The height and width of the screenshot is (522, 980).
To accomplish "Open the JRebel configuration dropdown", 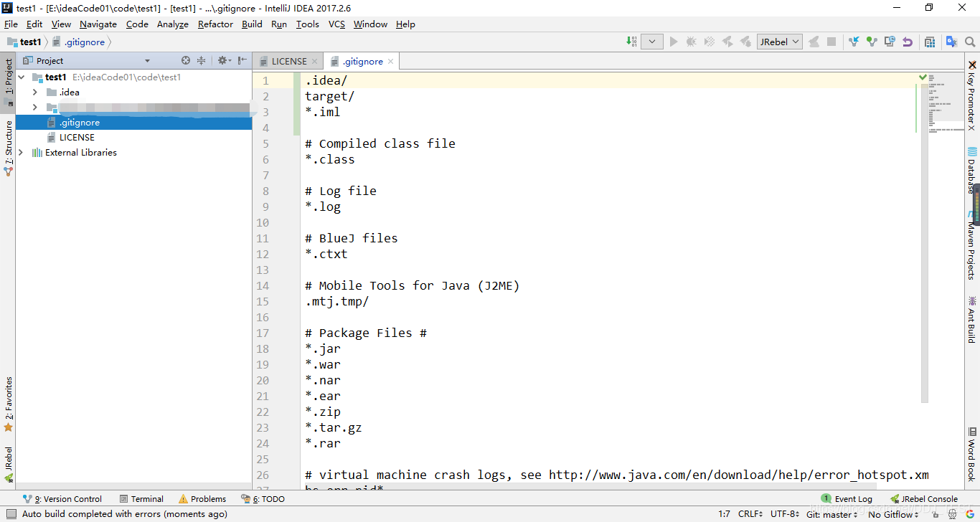I will [779, 42].
